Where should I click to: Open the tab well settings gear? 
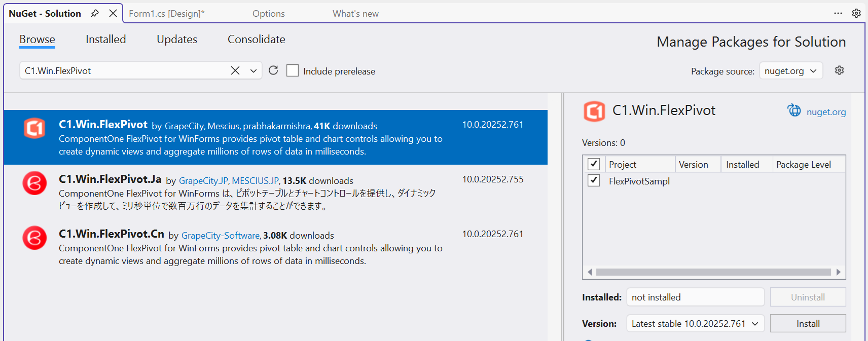pyautogui.click(x=856, y=13)
